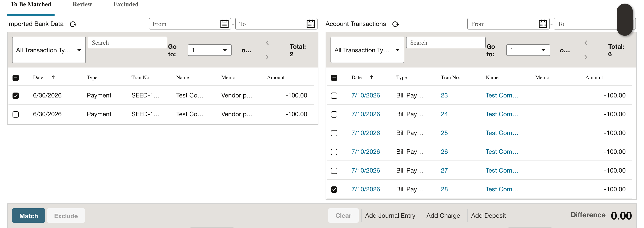Open calendar for Account Transactions From date
This screenshot has width=644, height=228.
[542, 24]
